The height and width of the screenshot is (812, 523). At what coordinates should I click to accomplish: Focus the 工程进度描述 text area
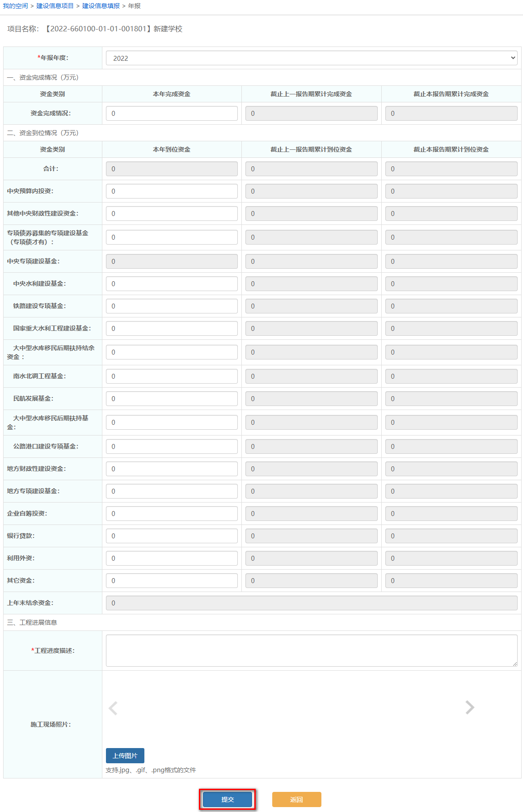(311, 651)
